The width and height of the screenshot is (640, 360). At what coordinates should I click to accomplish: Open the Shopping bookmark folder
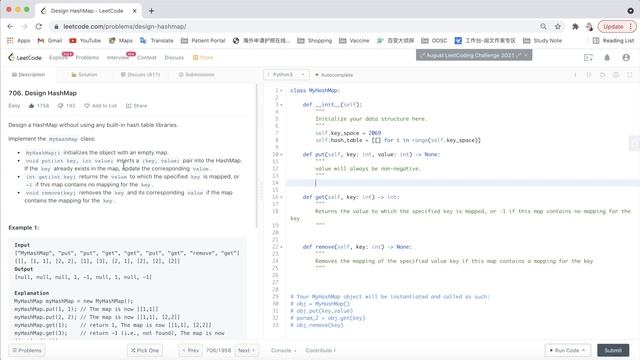(315, 40)
